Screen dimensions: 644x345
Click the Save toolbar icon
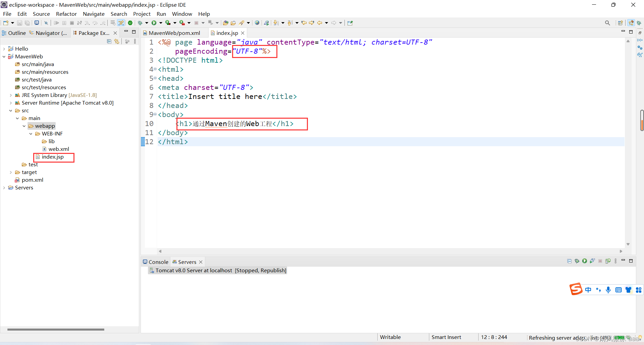[19, 23]
